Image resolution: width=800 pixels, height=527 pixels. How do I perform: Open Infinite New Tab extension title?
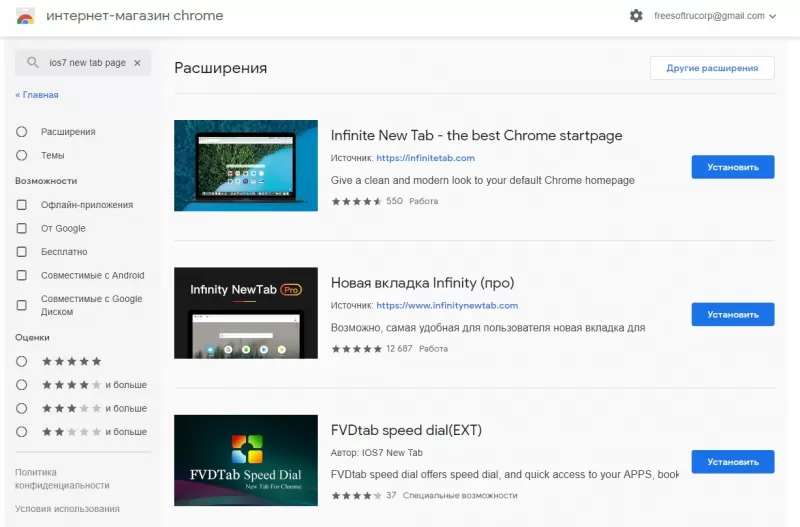pos(477,135)
